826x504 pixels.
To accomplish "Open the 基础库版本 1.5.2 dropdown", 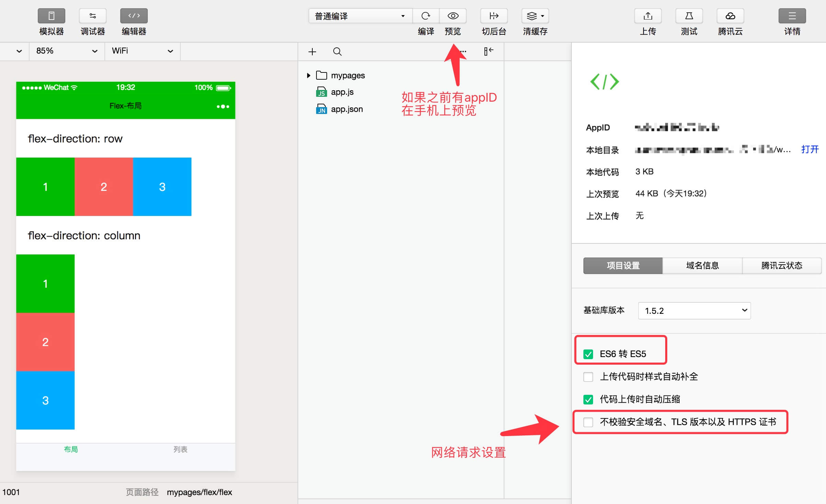I will 694,311.
